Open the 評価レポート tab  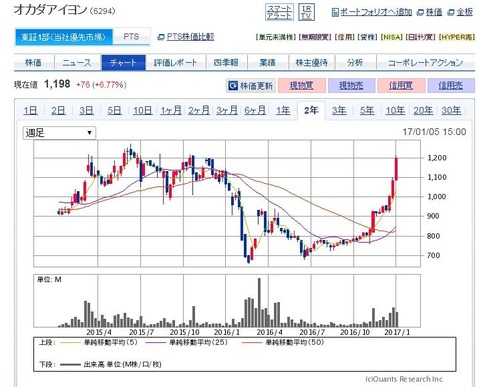coord(175,63)
